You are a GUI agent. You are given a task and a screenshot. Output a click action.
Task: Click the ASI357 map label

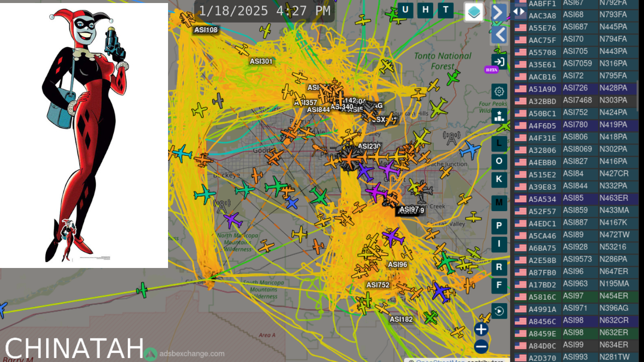click(x=305, y=103)
